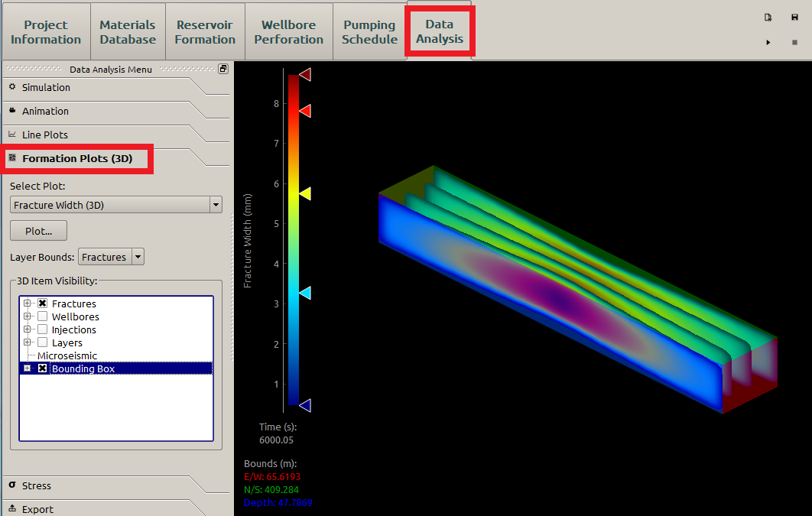Image resolution: width=812 pixels, height=516 pixels.
Task: Open the Select Plot dropdown
Action: (x=116, y=205)
